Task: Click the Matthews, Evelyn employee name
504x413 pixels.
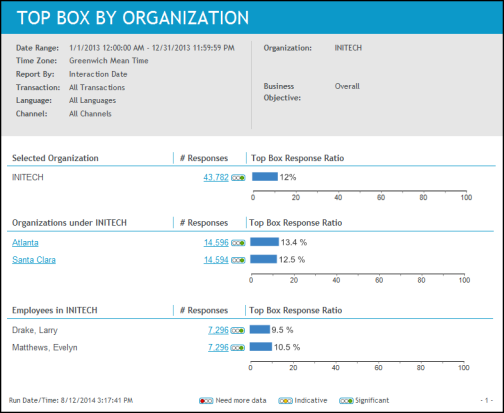Action: pyautogui.click(x=45, y=348)
